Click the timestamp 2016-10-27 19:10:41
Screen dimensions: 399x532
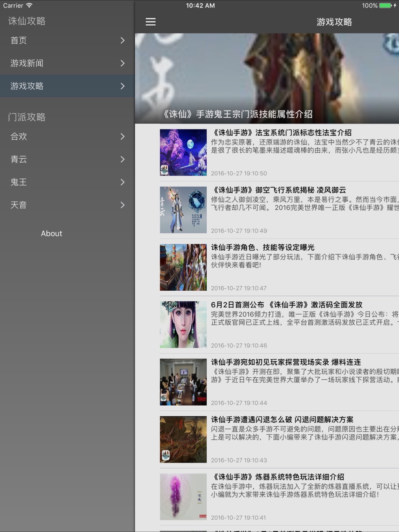coord(239,518)
